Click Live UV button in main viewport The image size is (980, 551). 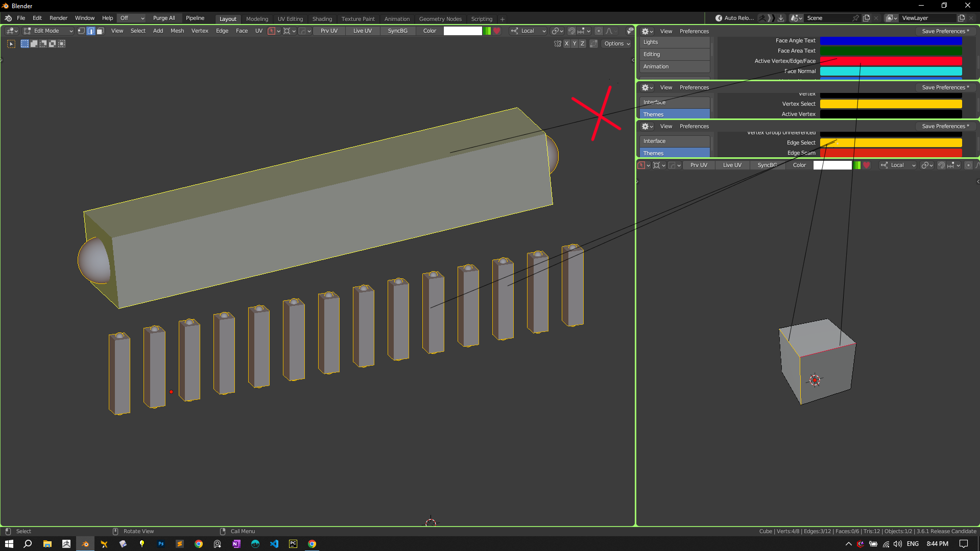click(363, 31)
